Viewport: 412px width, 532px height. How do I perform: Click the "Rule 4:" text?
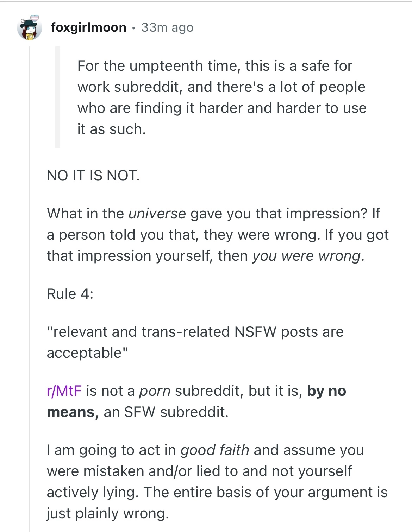70,294
